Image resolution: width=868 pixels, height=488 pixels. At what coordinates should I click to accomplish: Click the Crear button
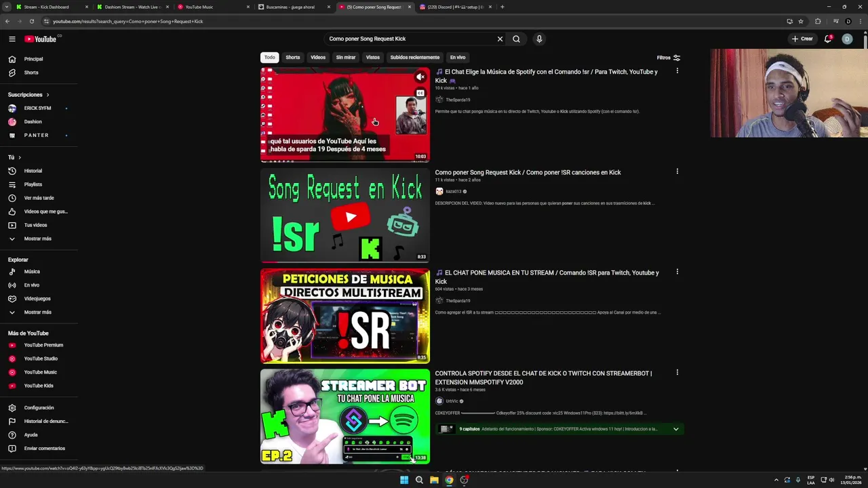pos(802,39)
